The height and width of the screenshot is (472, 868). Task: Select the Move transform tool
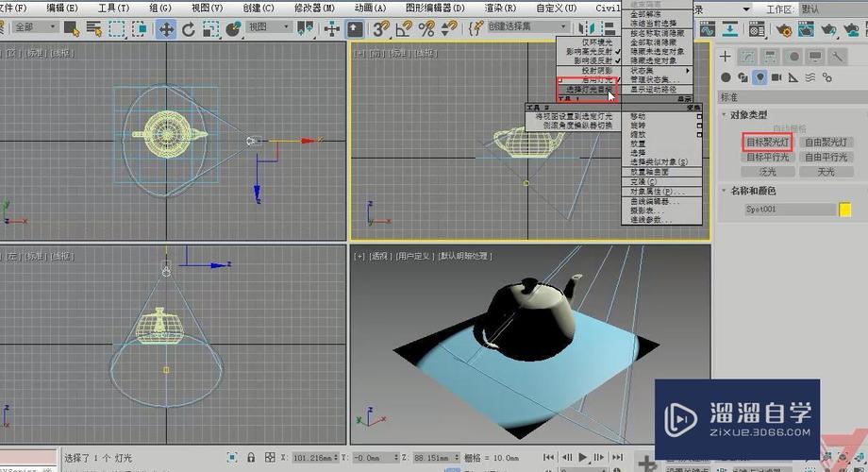(166, 29)
